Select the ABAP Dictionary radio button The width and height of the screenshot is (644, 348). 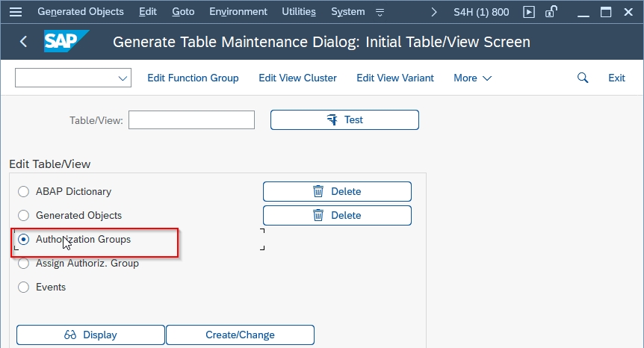(23, 192)
